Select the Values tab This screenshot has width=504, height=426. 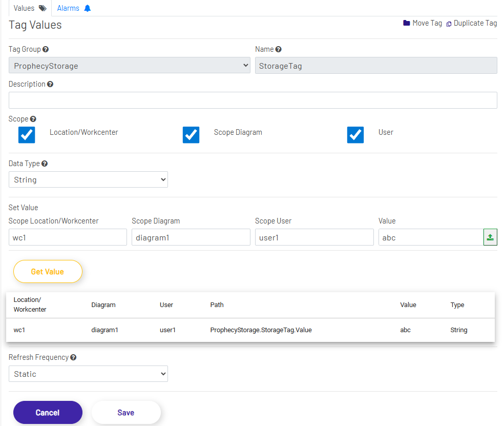30,8
